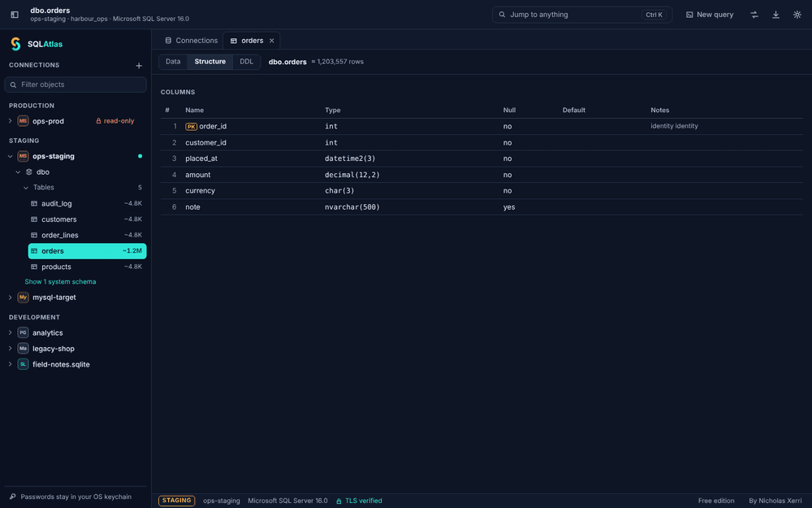Viewport: 812px width, 508px height.
Task: Click the ops-staging MS database icon
Action: (x=23, y=156)
